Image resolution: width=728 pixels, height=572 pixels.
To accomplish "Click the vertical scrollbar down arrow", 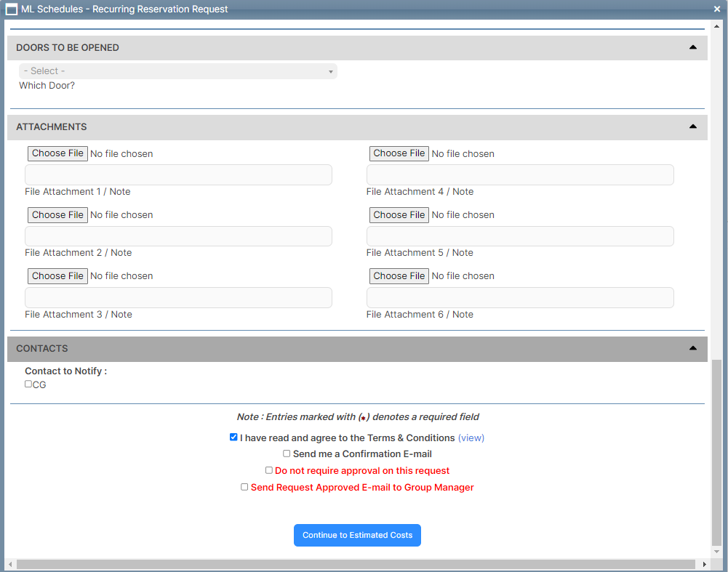I will [x=717, y=552].
